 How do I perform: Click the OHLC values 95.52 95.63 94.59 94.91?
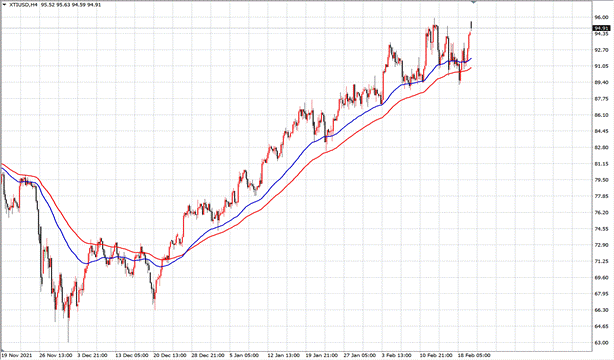tap(71, 5)
